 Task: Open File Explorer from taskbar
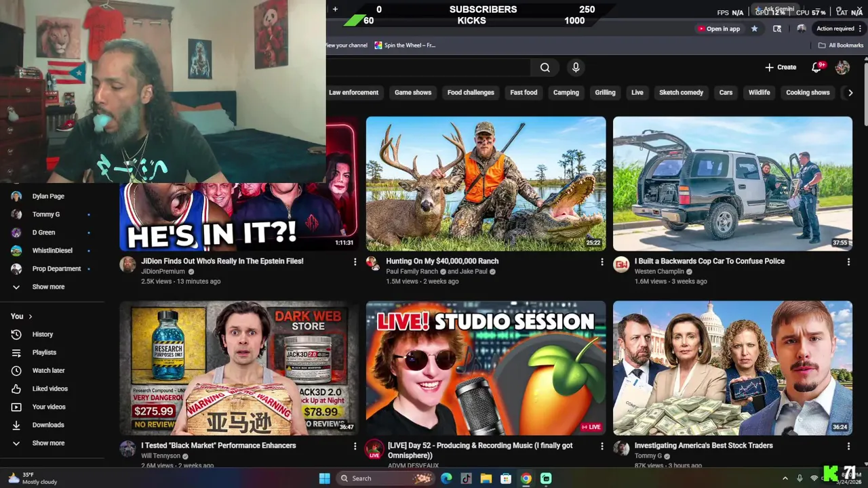(486, 479)
